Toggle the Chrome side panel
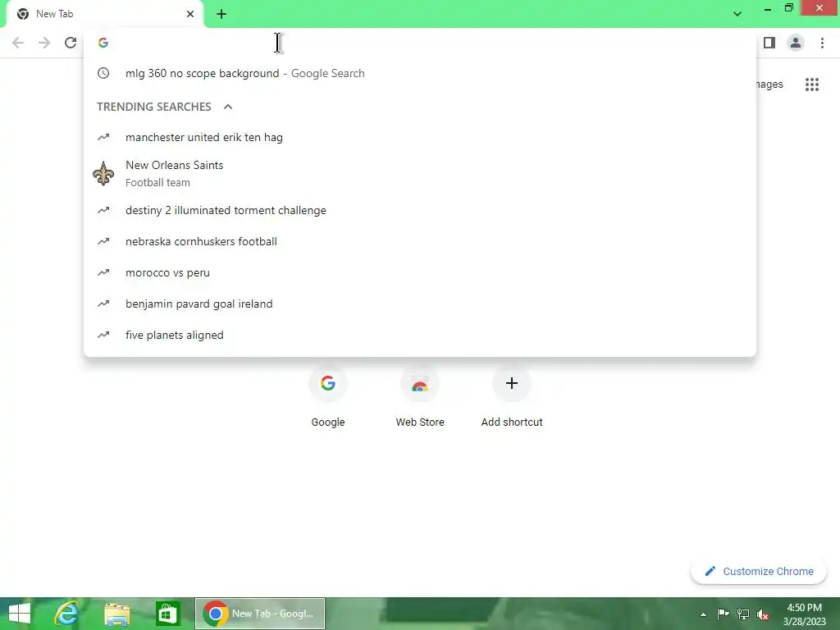This screenshot has width=840, height=630. pos(769,43)
